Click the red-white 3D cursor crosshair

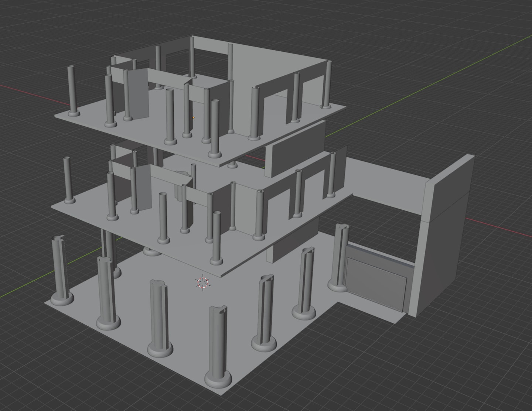click(202, 283)
